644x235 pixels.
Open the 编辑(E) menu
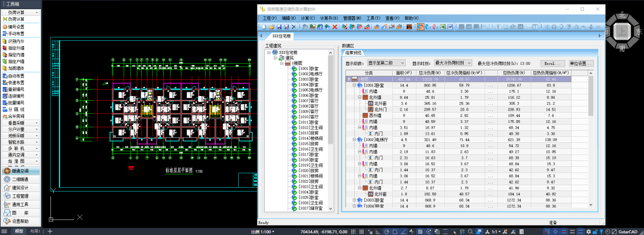[289, 18]
